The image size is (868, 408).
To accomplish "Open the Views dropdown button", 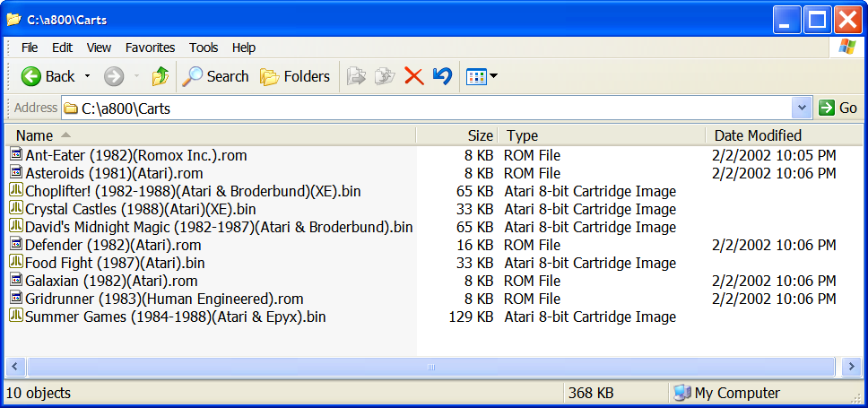I will [482, 76].
